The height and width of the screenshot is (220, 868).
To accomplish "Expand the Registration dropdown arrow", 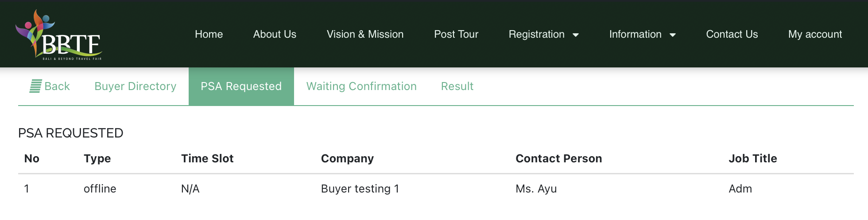I will pos(576,35).
